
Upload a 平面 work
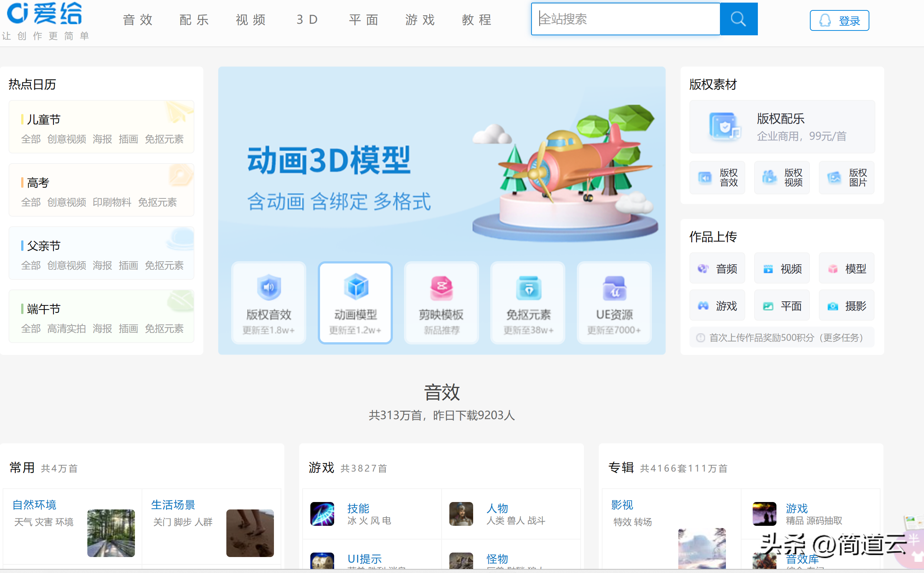782,306
